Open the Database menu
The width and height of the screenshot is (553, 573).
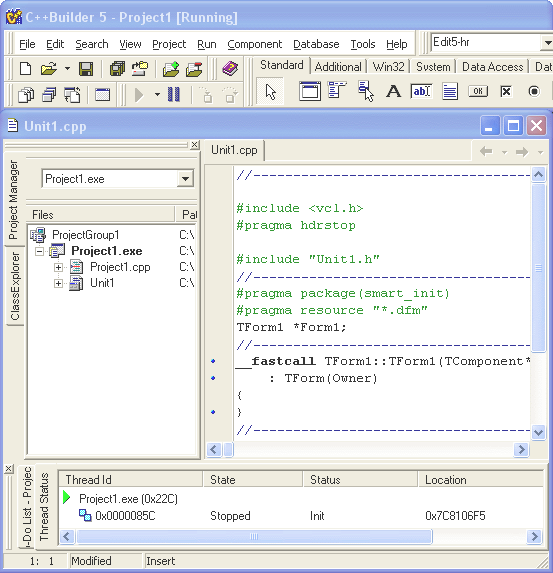pyautogui.click(x=316, y=44)
